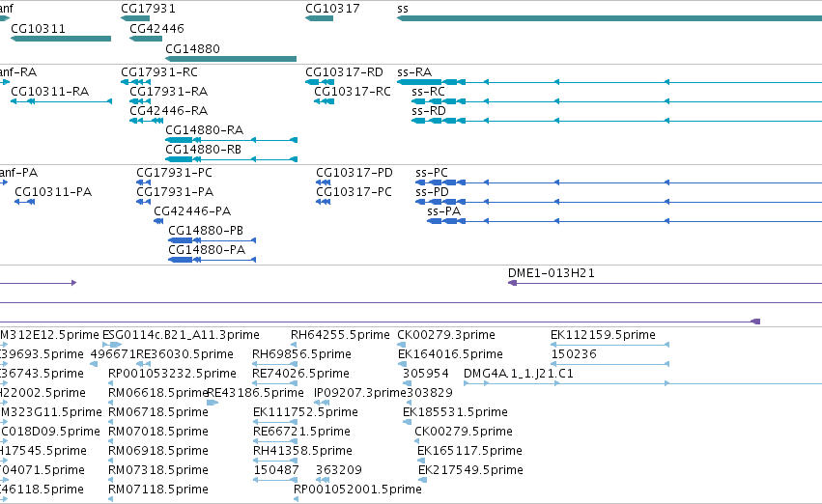Select the CG14880 gene bar

coord(231,59)
